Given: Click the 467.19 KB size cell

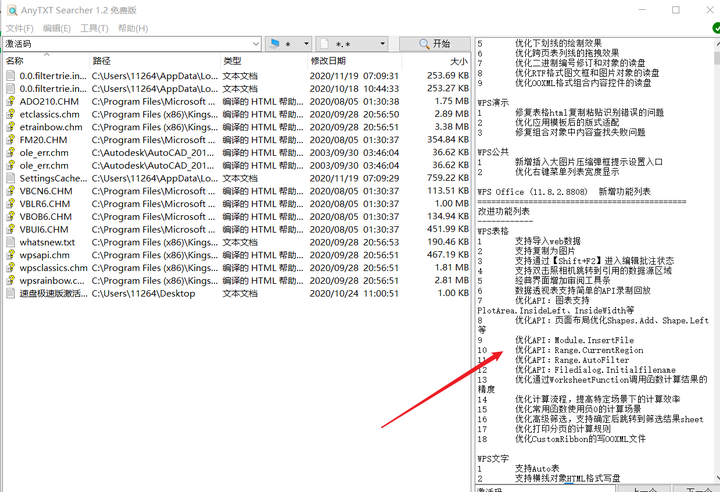Looking at the screenshot, I should (x=448, y=255).
